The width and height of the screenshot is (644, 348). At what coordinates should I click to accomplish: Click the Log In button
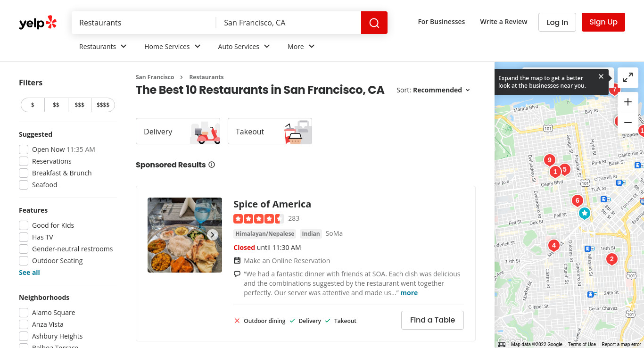(x=557, y=22)
